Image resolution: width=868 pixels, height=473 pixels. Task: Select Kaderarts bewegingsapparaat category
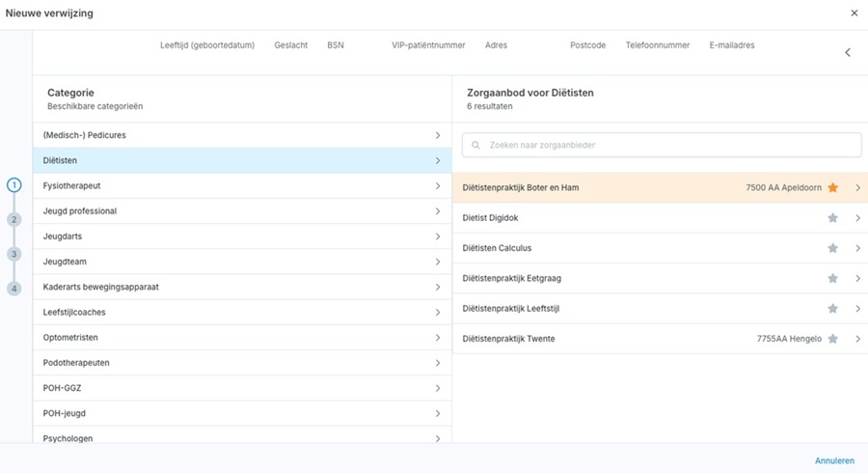click(x=242, y=287)
